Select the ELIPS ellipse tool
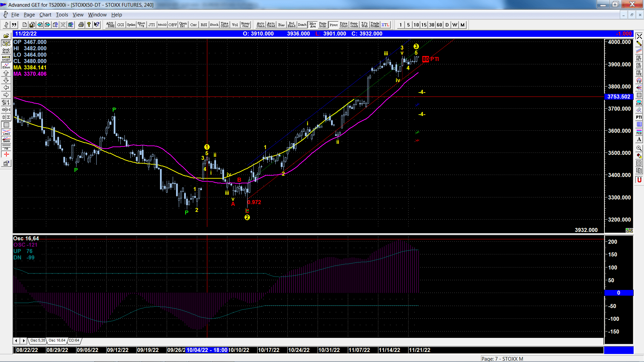This screenshot has width=644, height=362. tap(639, 103)
